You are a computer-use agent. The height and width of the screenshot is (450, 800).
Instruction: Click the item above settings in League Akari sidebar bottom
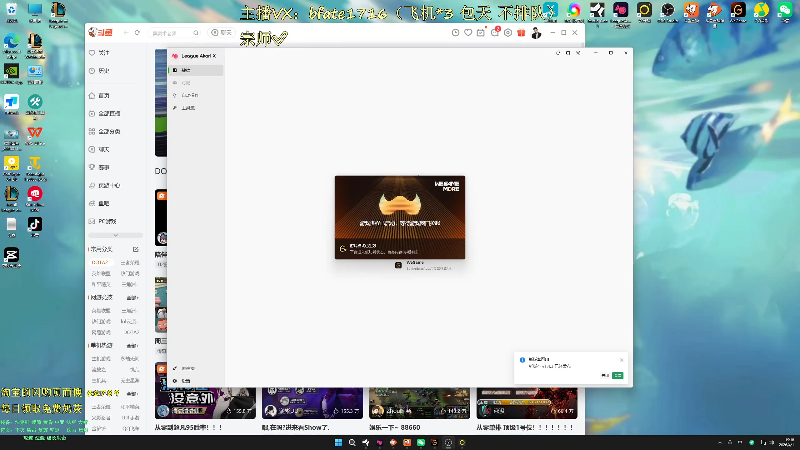pyautogui.click(x=196, y=368)
